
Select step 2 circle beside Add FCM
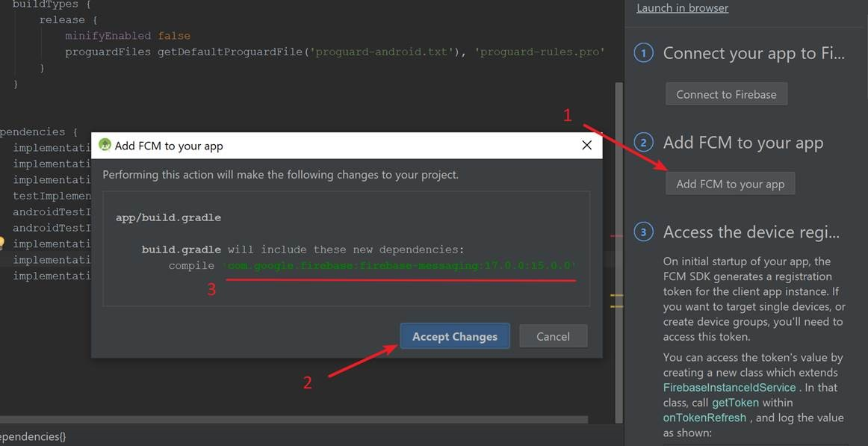click(643, 142)
